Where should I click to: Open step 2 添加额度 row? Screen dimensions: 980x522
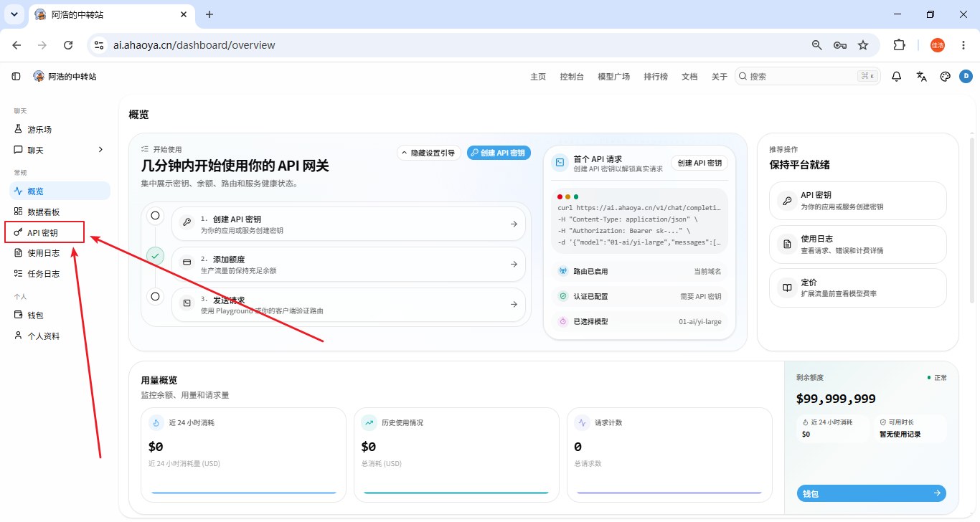349,264
